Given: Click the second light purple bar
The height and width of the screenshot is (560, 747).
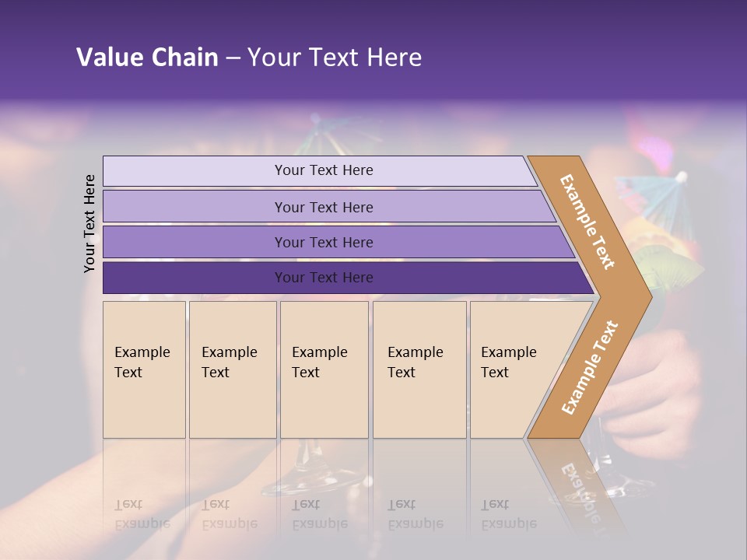Looking at the screenshot, I should click(324, 207).
